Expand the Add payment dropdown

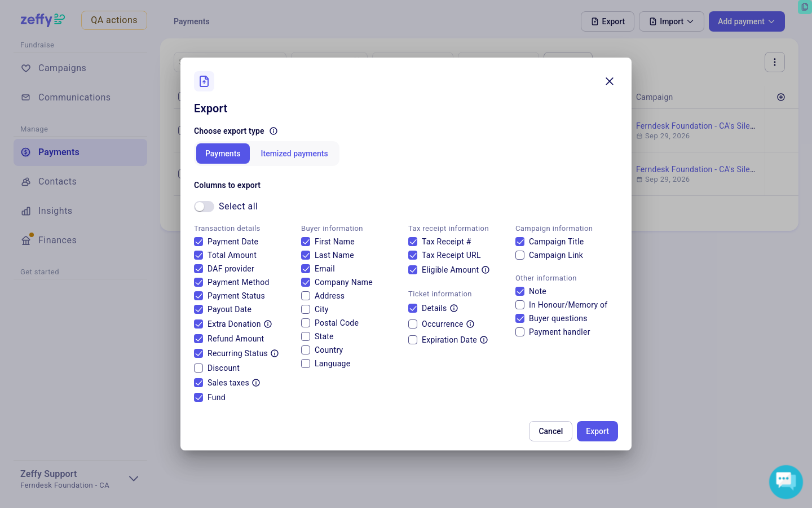pos(747,21)
